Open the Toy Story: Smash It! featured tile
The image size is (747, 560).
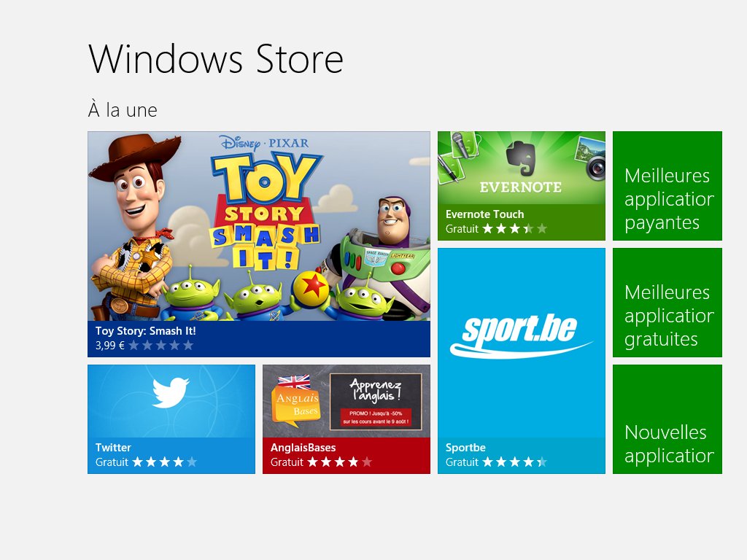259,244
